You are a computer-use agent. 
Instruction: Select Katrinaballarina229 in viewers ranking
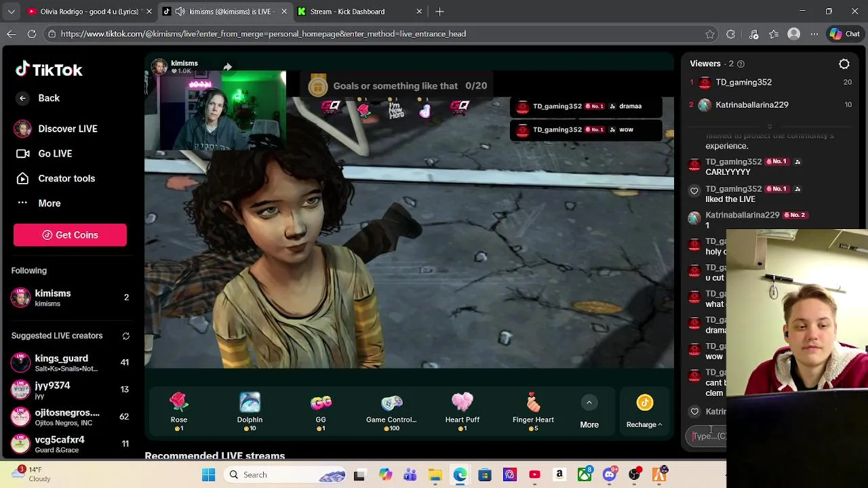[770, 104]
